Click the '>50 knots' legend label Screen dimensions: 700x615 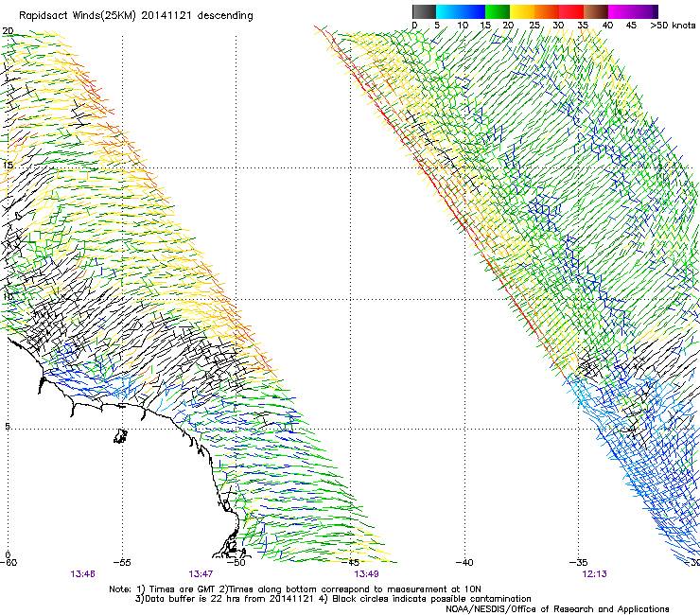tap(673, 25)
